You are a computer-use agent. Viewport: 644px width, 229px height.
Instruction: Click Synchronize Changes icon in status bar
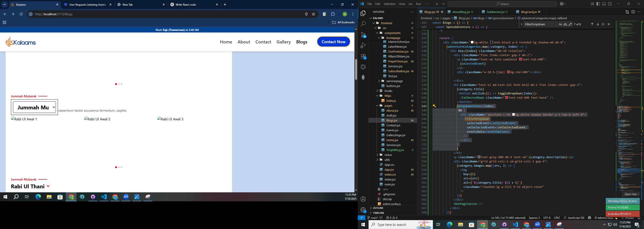tap(381, 218)
